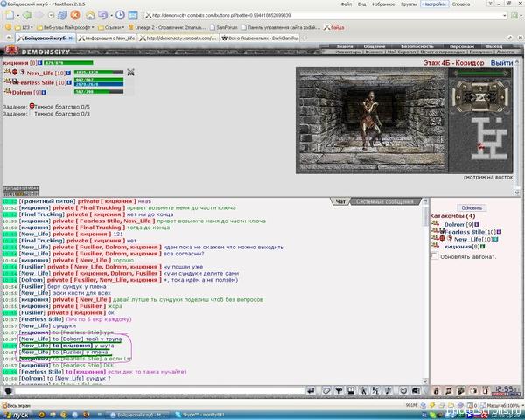Click the walking person chat icon
Image resolution: width=525 pixels, height=420 pixels.
click(x=363, y=390)
